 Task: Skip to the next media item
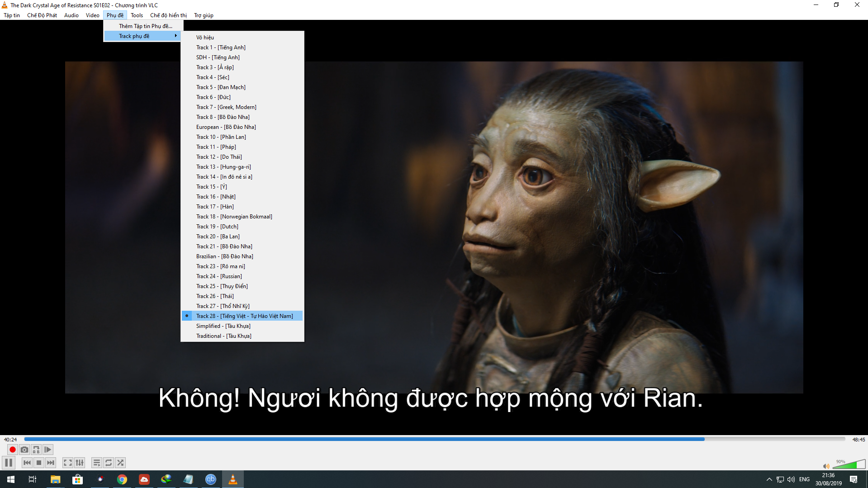51,463
